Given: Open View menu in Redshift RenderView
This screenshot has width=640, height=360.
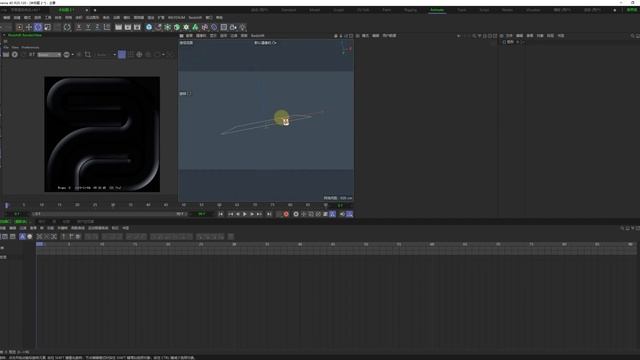Looking at the screenshot, I should (15, 47).
